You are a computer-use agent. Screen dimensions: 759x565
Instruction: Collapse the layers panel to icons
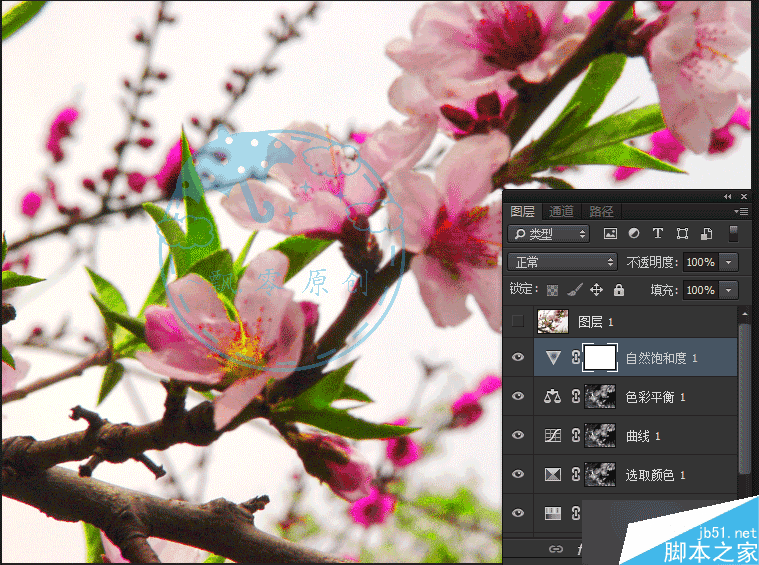(728, 197)
